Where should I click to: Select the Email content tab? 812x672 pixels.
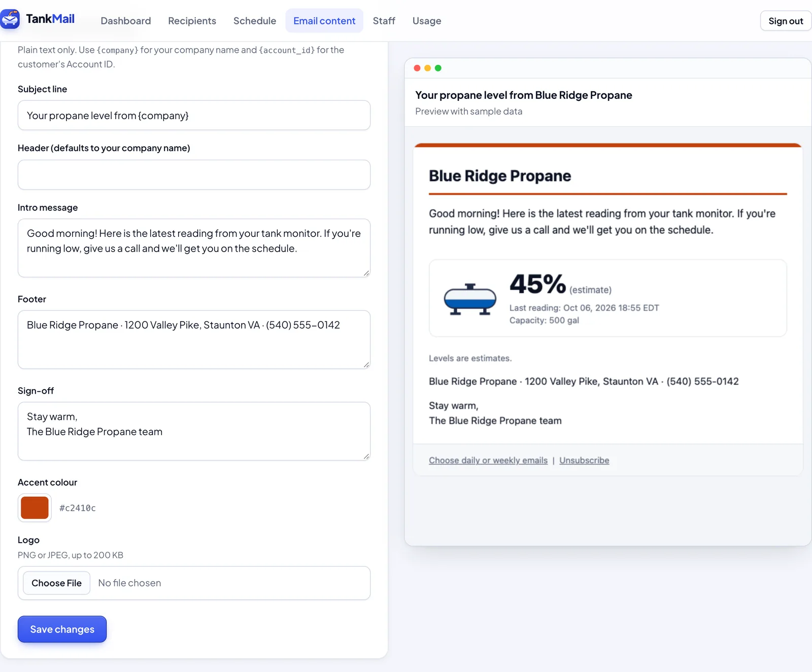coord(324,21)
